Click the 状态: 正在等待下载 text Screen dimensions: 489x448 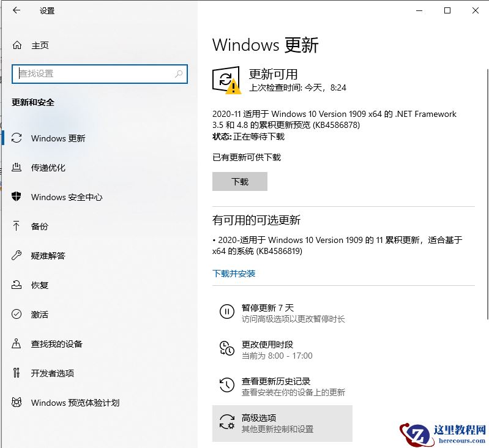tap(248, 136)
